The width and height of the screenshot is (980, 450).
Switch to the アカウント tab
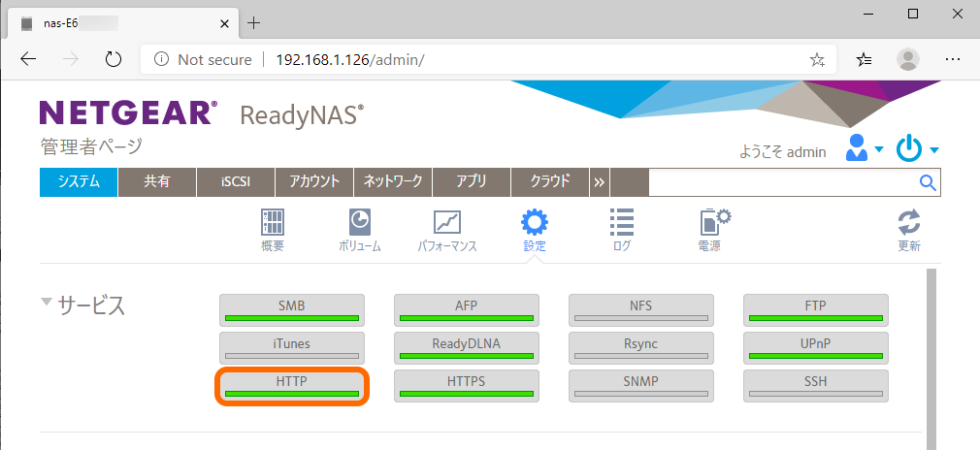point(314,182)
